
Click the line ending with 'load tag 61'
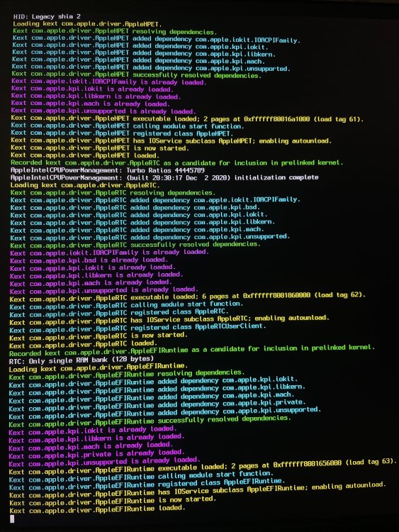(x=187, y=118)
